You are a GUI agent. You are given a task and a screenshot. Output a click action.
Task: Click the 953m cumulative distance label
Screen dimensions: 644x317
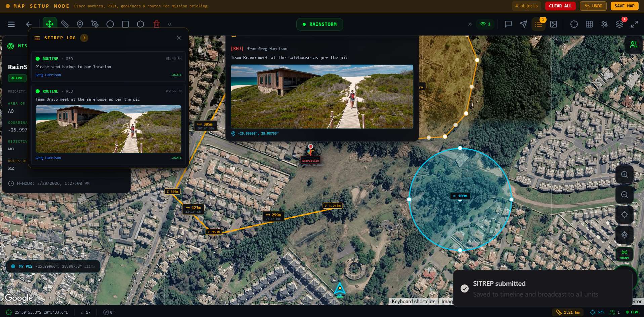pyautogui.click(x=214, y=232)
